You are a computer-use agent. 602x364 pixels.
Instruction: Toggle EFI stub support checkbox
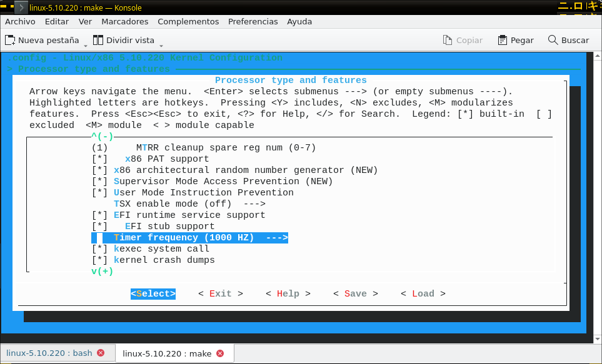99,226
